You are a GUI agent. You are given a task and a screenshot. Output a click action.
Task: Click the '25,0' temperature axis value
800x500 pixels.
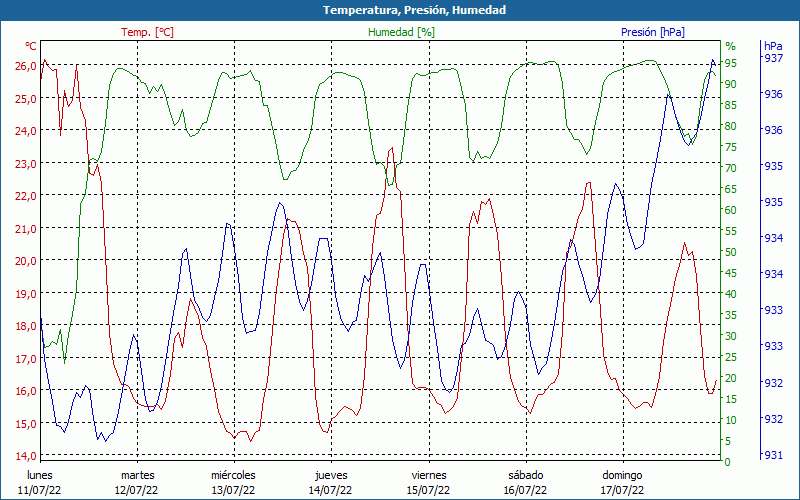[x=26, y=98]
